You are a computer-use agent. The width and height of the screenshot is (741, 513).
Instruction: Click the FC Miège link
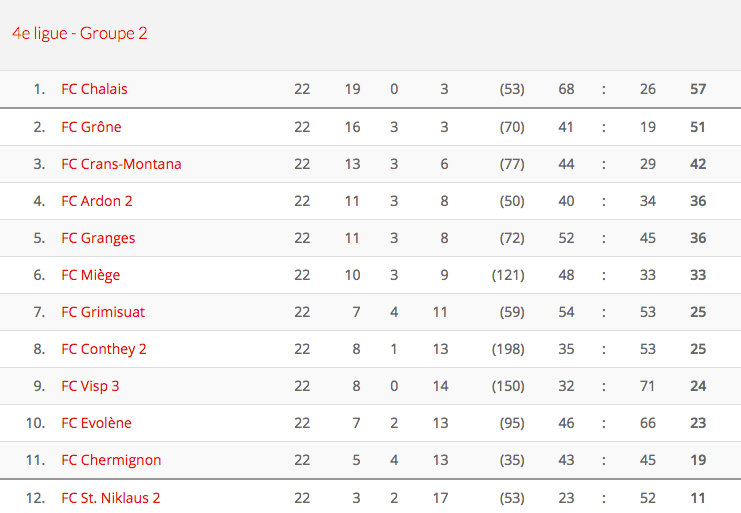90,275
